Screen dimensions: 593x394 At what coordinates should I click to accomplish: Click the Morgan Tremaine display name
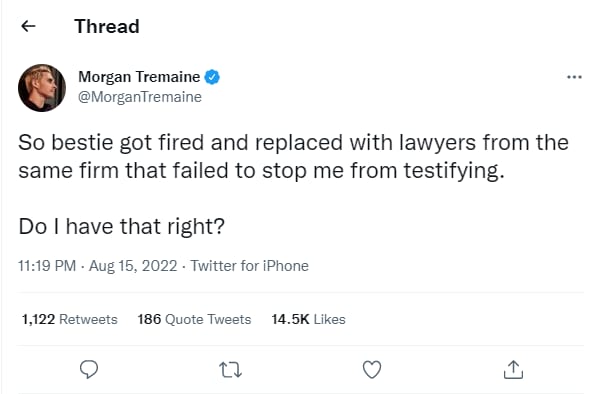[x=139, y=77]
